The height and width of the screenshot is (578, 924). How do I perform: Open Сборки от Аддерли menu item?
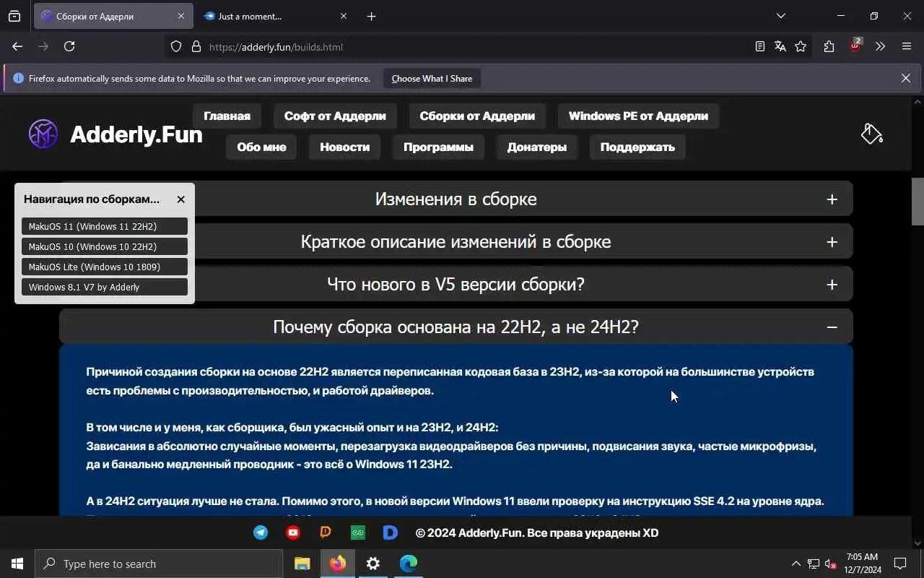click(x=477, y=116)
